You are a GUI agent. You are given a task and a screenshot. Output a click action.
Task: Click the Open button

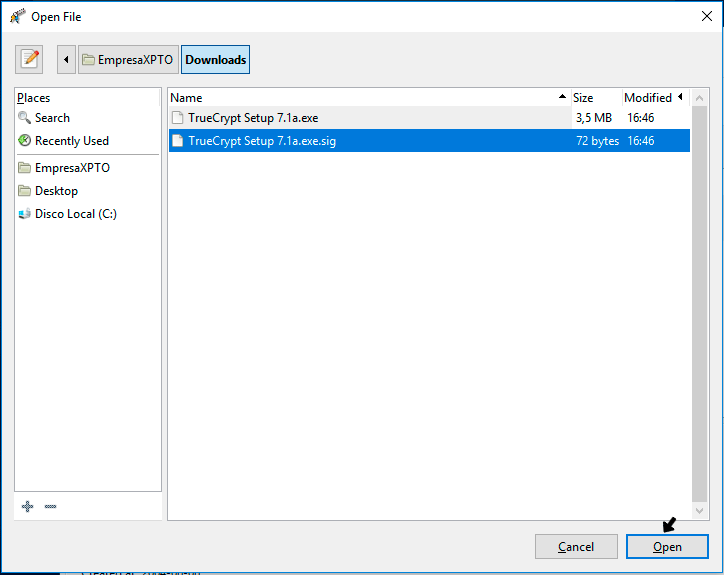(667, 547)
